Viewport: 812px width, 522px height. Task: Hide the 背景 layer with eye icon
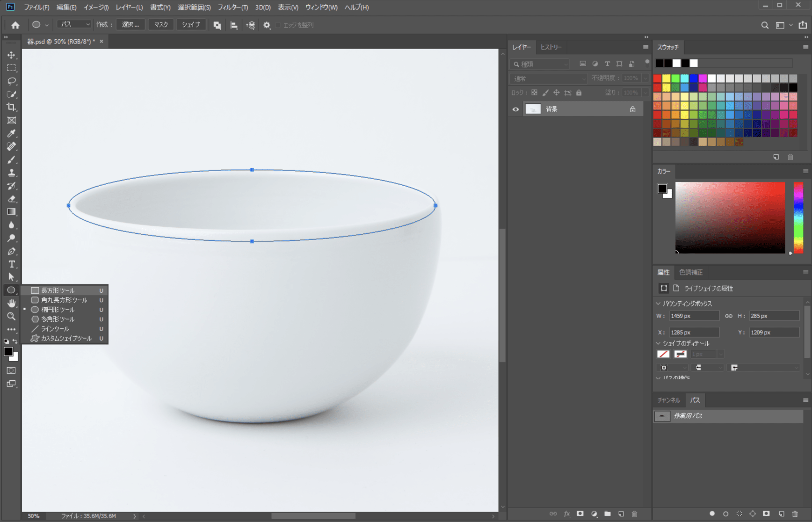[515, 109]
